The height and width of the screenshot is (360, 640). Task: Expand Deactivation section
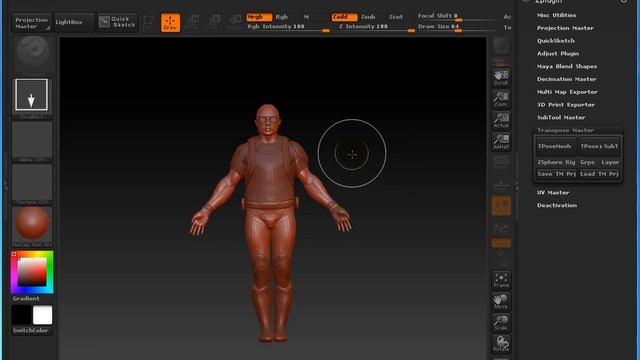557,205
